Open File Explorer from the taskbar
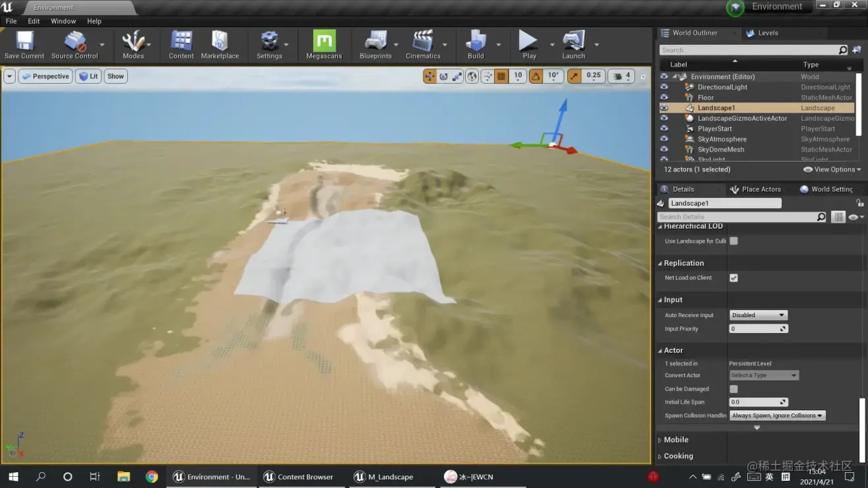Screen dimensions: 868x488 coord(123,476)
